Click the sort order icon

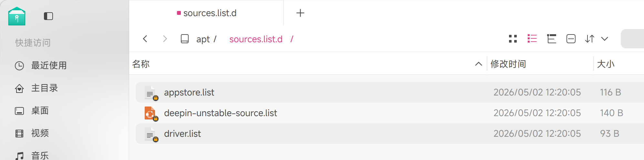pos(590,39)
